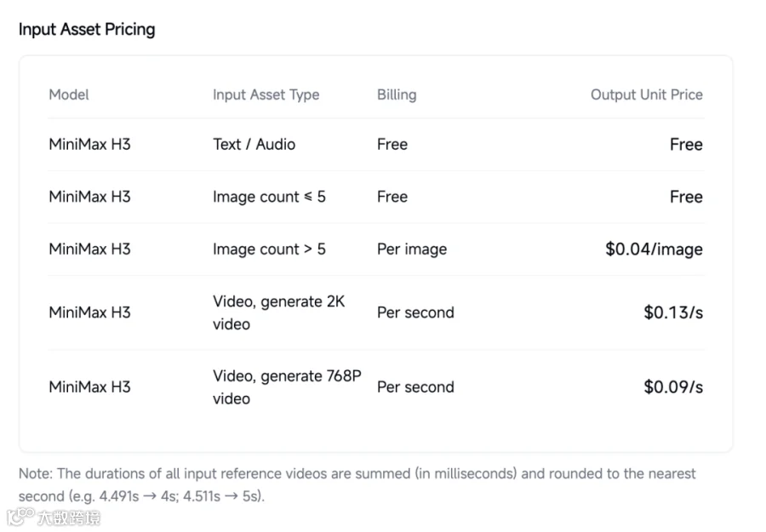The image size is (766, 532).
Task: Click the Note about video durations rounding
Action: pos(357,484)
